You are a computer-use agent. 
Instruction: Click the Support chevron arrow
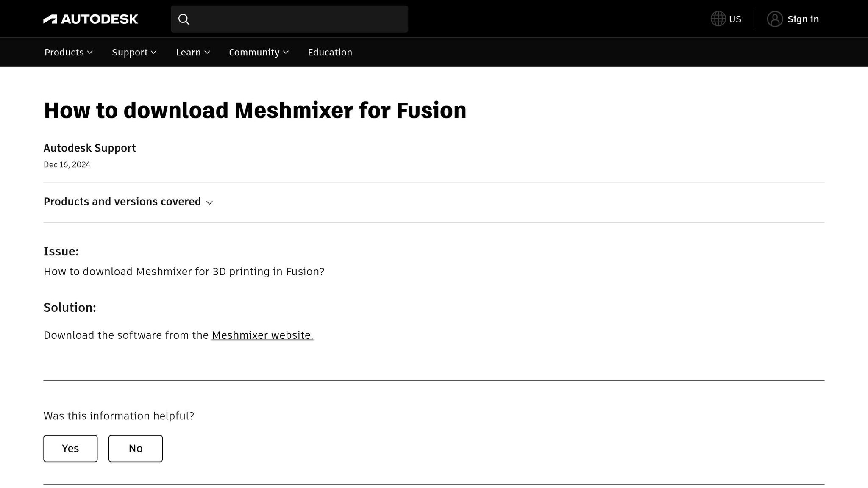[154, 53]
